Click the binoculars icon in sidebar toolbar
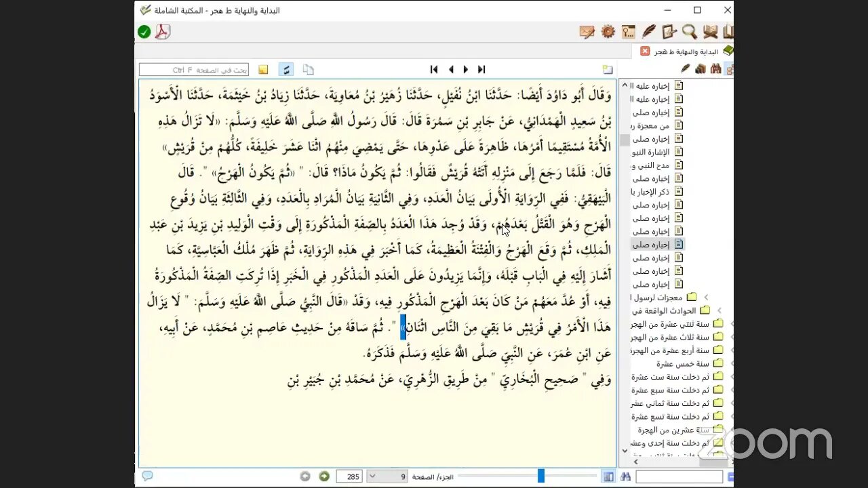This screenshot has height=488, width=868. point(715,69)
